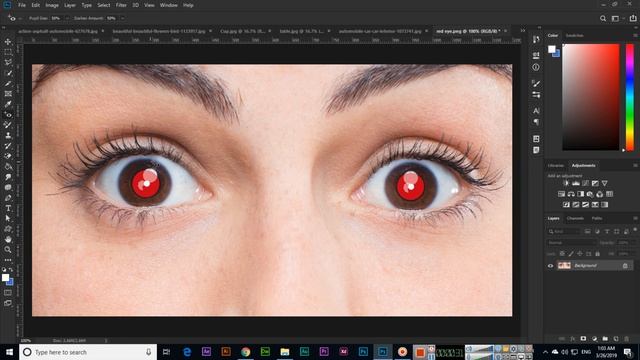The image size is (640, 360).
Task: Open the Character panel icon
Action: tap(536, 111)
